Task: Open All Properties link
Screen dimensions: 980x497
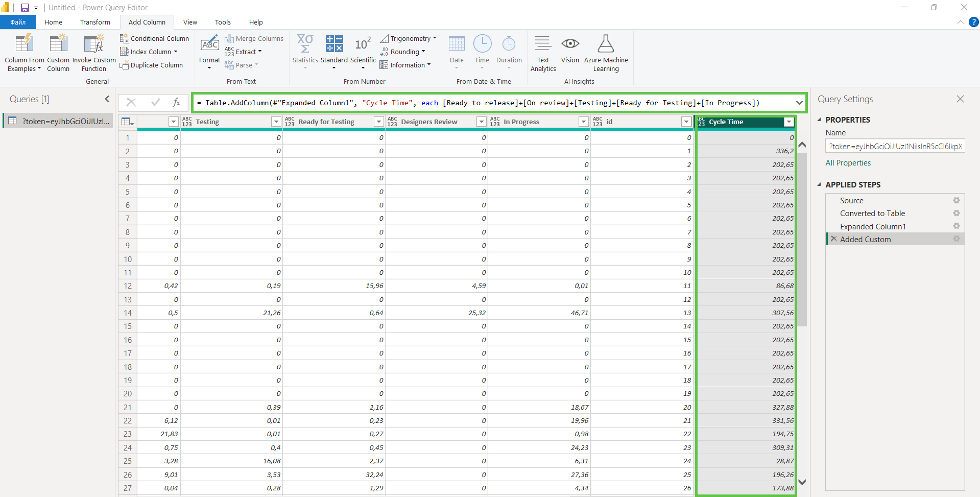Action: pos(848,163)
